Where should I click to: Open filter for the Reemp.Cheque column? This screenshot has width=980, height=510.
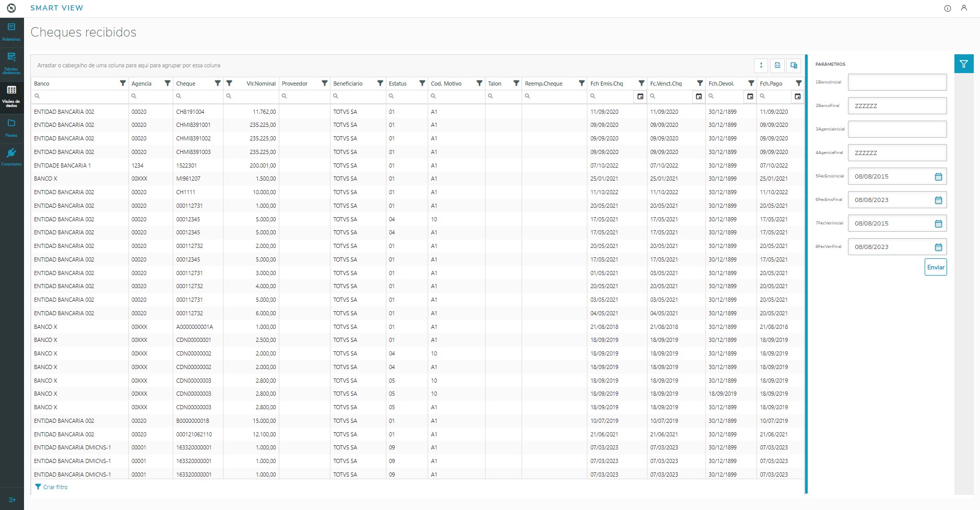pos(582,84)
